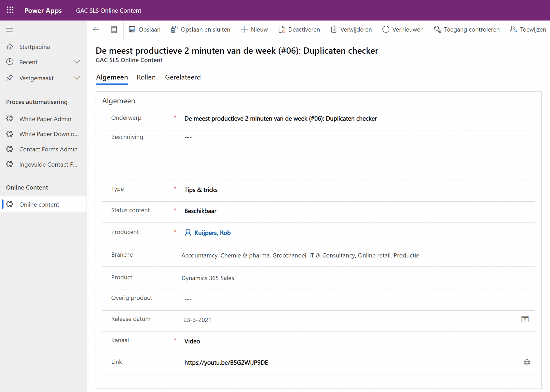Open the Type dropdown Tips & tricks

(x=357, y=190)
